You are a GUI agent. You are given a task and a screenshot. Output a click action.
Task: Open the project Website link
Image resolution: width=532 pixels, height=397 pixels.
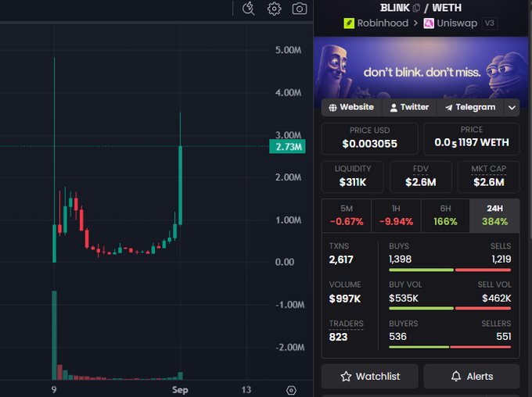[351, 108]
